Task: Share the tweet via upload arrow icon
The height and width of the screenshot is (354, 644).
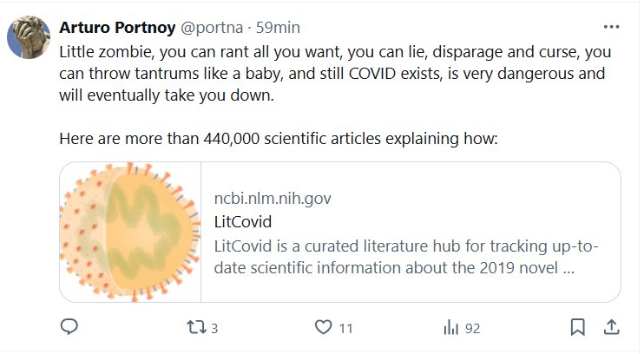Action: [x=610, y=327]
